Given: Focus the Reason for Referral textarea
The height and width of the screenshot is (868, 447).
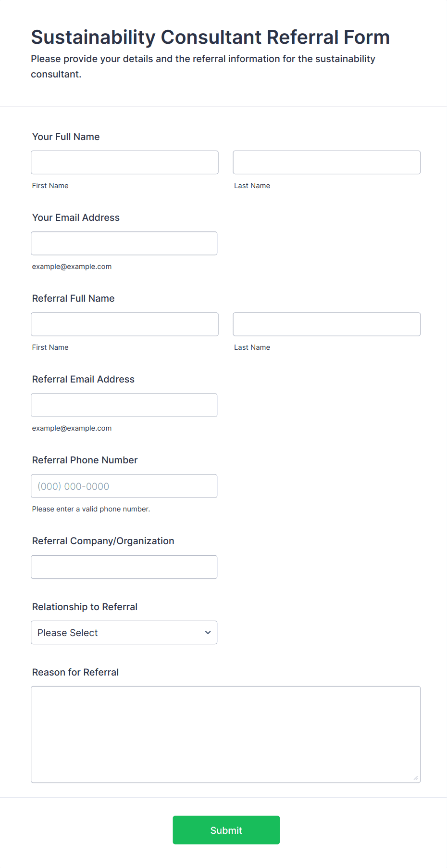Looking at the screenshot, I should tap(225, 734).
